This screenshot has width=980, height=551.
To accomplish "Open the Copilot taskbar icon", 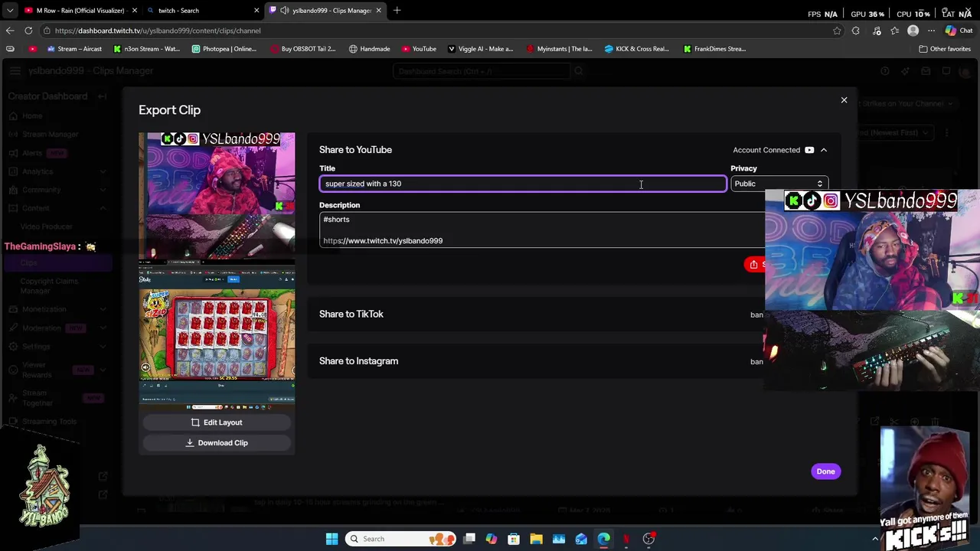I will (x=492, y=539).
